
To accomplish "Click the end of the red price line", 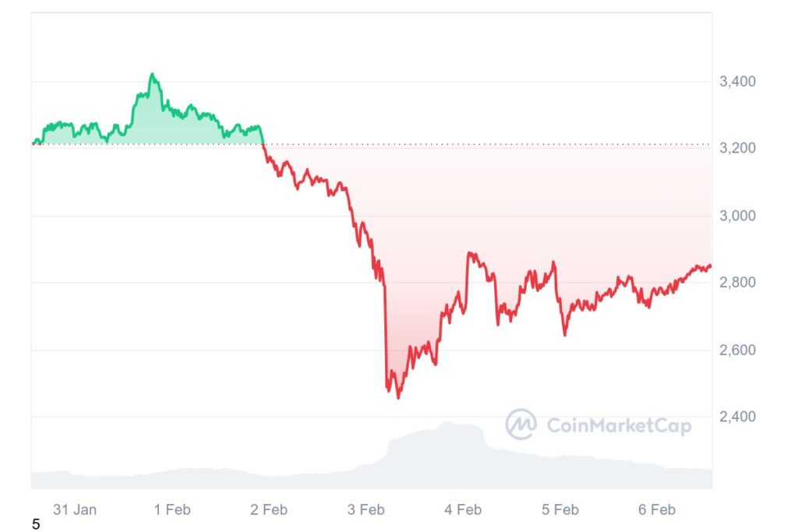I will [709, 266].
